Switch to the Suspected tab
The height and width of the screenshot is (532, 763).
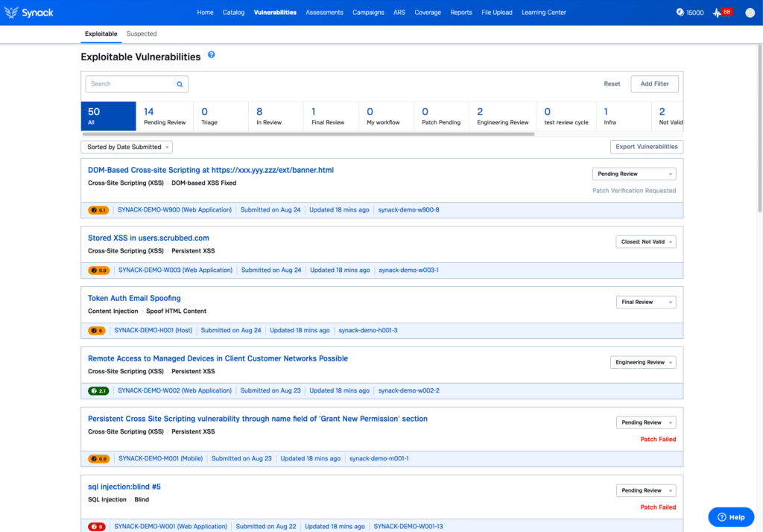point(142,34)
